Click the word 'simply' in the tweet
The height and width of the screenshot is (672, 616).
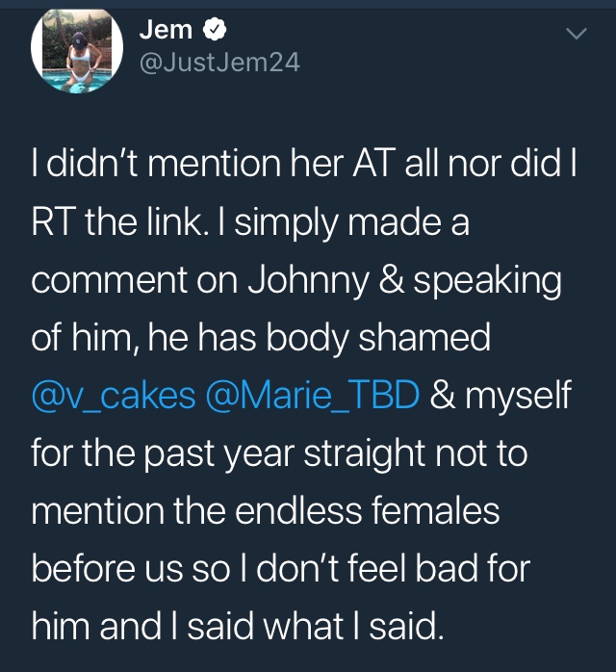click(287, 223)
